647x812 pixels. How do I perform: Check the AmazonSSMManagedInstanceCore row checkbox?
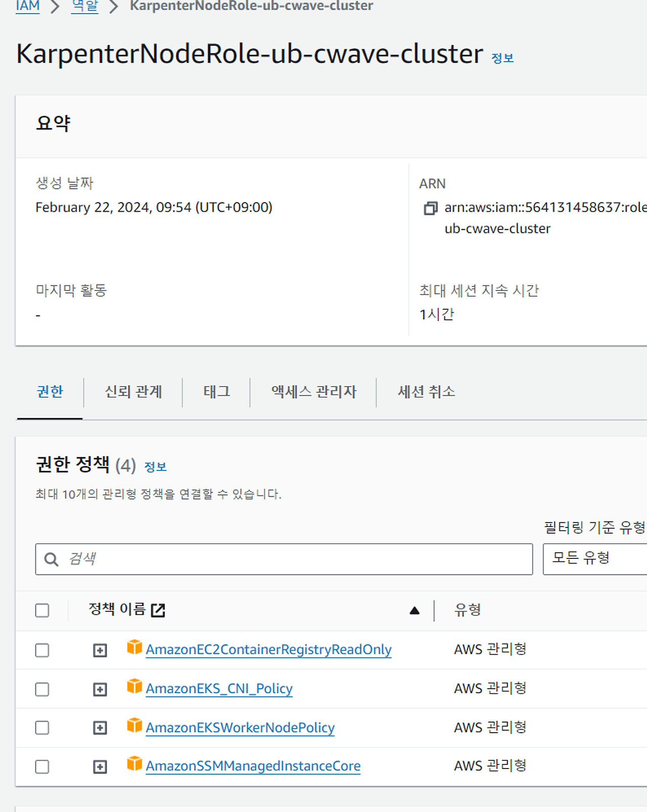point(42,767)
